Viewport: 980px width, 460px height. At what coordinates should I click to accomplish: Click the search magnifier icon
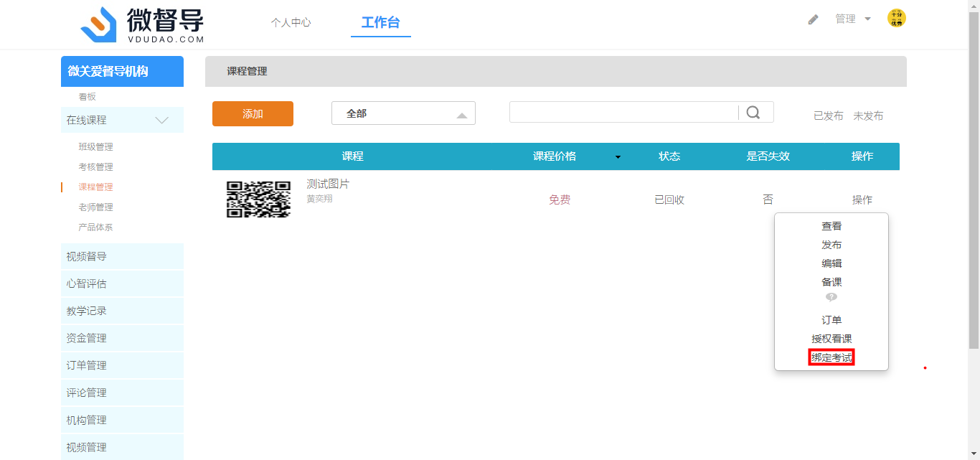point(753,113)
